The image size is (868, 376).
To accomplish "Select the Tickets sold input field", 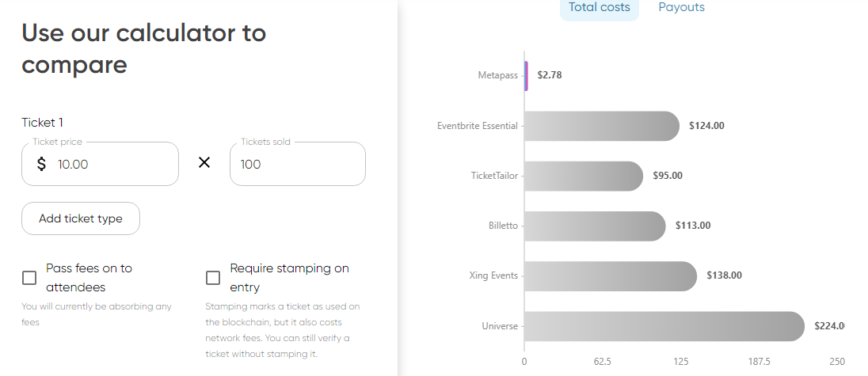I will click(x=297, y=165).
